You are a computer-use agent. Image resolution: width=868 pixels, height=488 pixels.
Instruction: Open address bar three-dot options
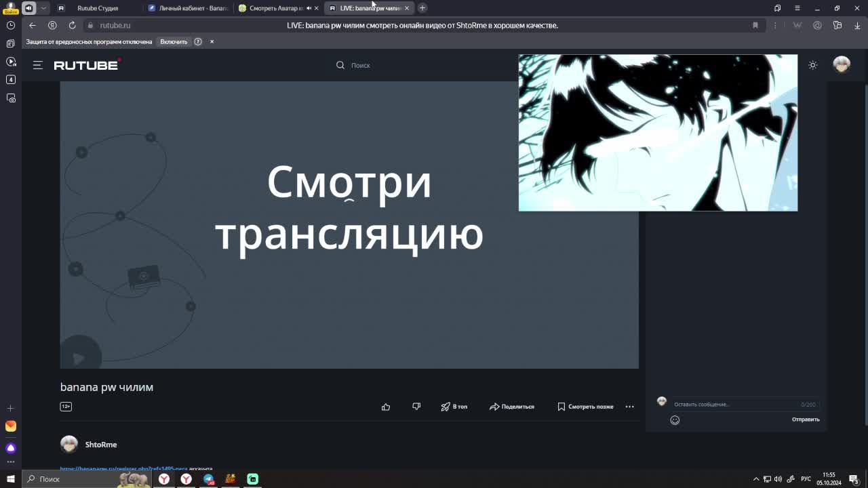775,25
